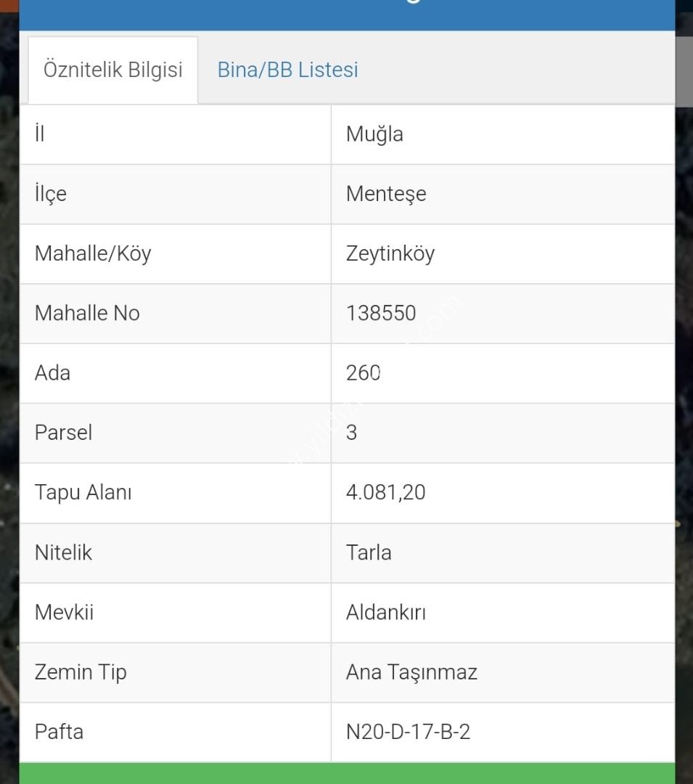Click the Pafta row label
This screenshot has height=784, width=693.
pos(59,732)
